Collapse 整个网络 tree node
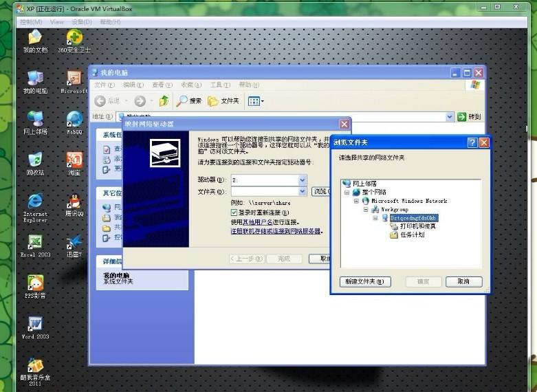537x392 pixels. point(347,193)
